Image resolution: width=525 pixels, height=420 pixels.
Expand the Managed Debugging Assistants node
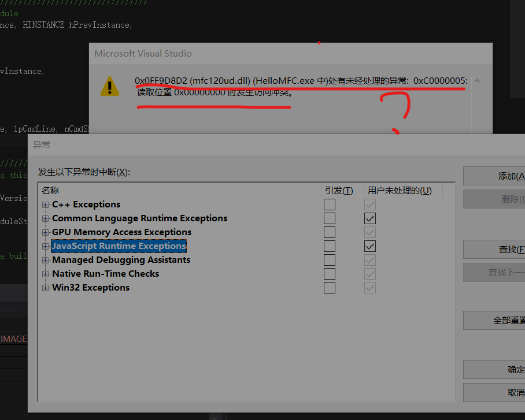point(45,260)
